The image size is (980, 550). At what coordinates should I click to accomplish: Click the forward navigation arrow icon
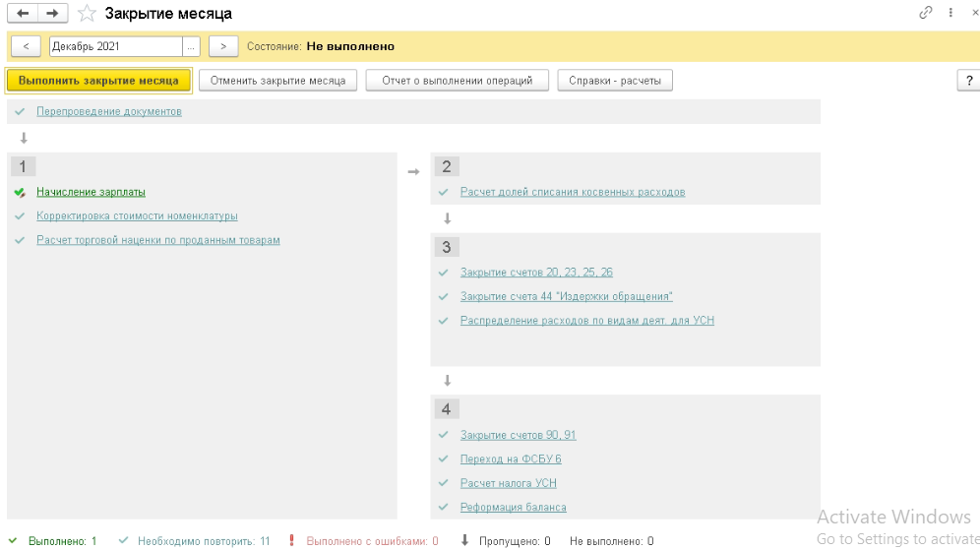[52, 13]
